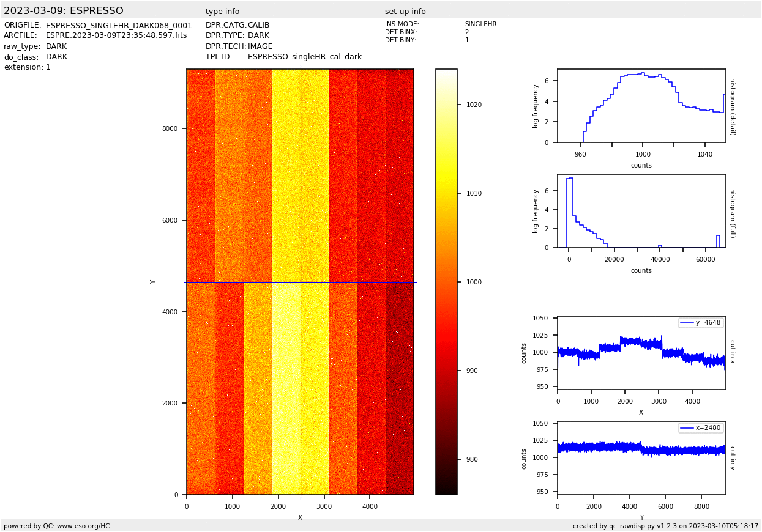Click the main dark frame detector image
The image size is (762, 532).
pyautogui.click(x=300, y=281)
